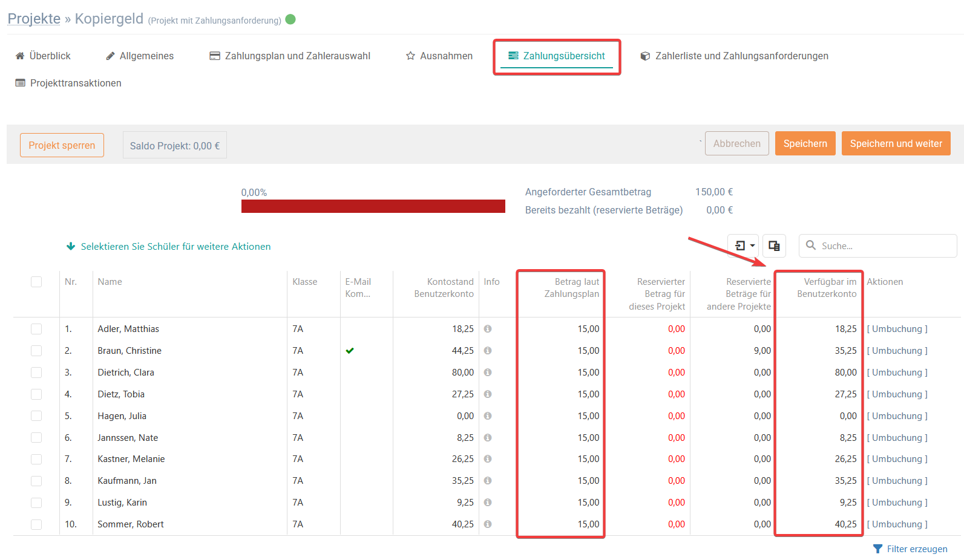Click Umbuchung link for Hagen, Julia
Screen dimensions: 964x560
pos(897,416)
